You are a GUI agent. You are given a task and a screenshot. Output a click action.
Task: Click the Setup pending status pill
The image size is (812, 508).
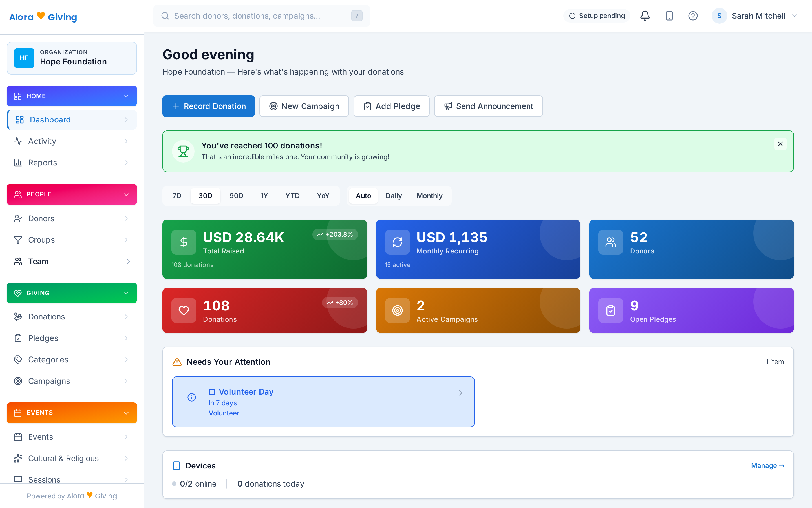(597, 16)
